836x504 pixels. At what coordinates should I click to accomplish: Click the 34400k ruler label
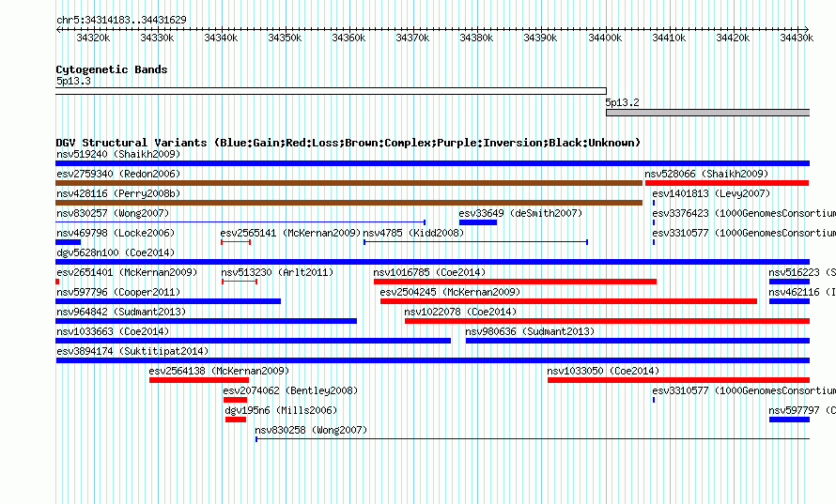pyautogui.click(x=605, y=38)
